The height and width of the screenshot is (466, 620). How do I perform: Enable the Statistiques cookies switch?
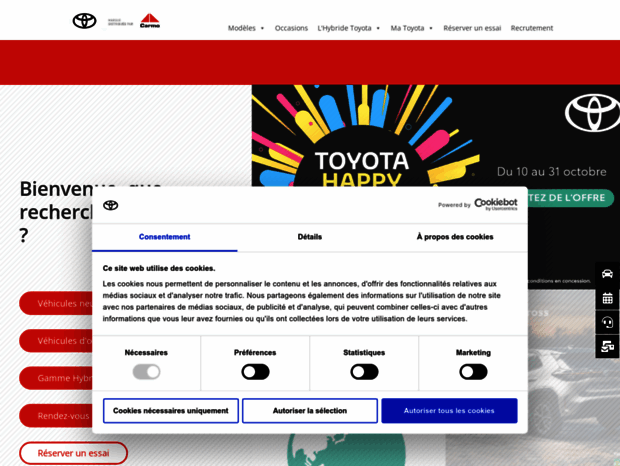coord(364,372)
